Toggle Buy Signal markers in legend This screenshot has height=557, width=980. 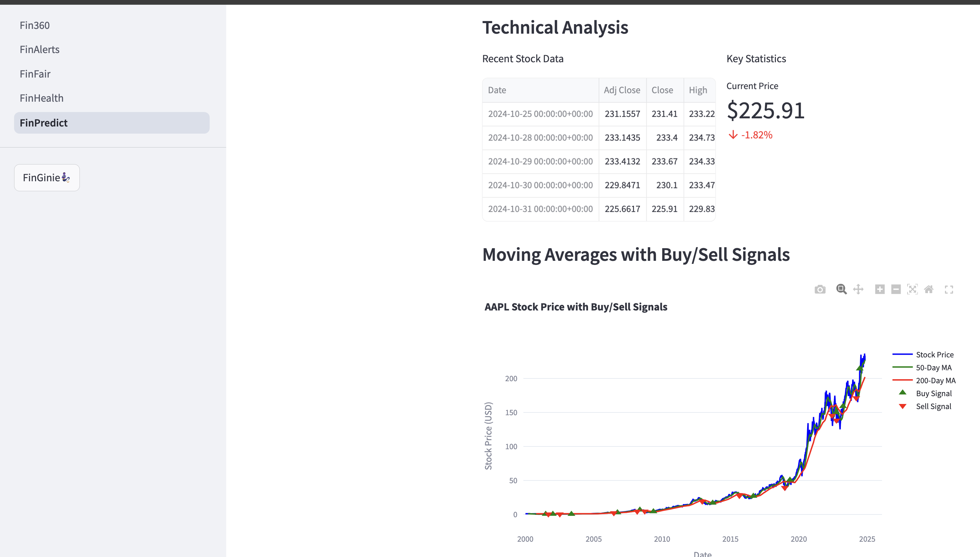(x=933, y=394)
